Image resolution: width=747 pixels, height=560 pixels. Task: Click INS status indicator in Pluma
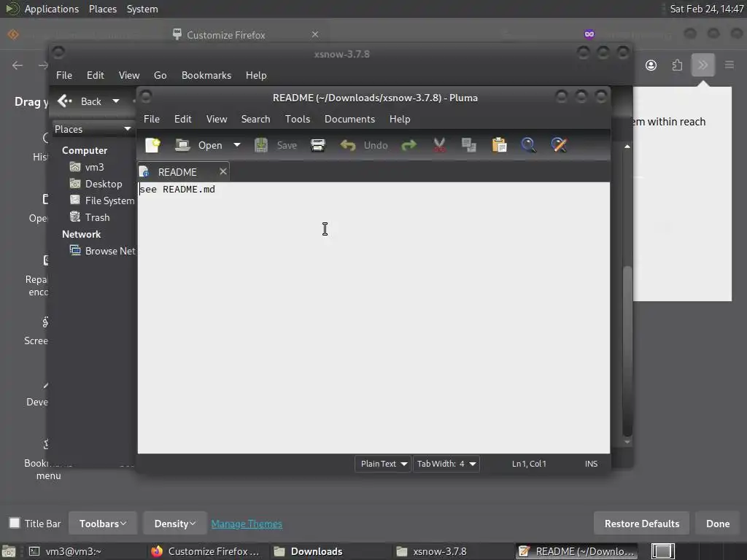(591, 464)
